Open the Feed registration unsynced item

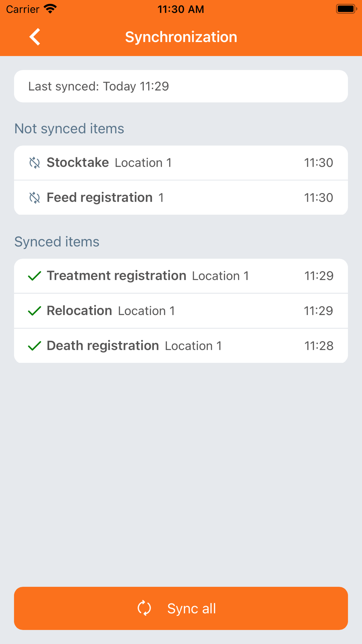(x=181, y=198)
